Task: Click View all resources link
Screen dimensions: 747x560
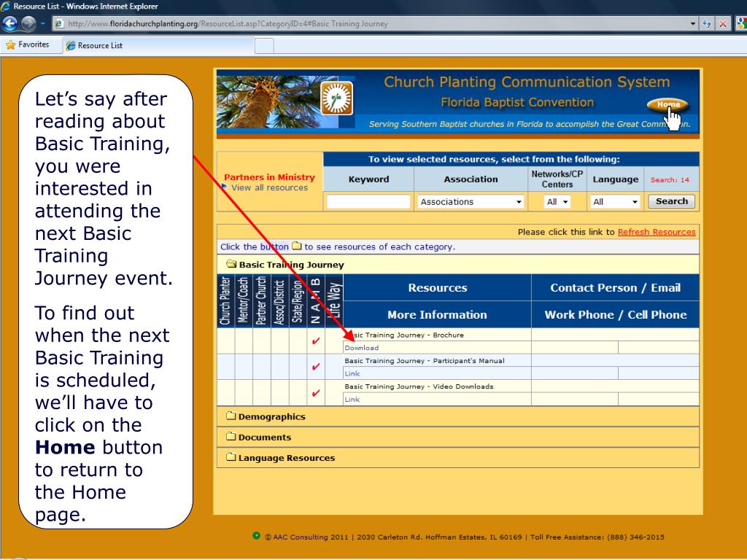Action: click(x=269, y=187)
